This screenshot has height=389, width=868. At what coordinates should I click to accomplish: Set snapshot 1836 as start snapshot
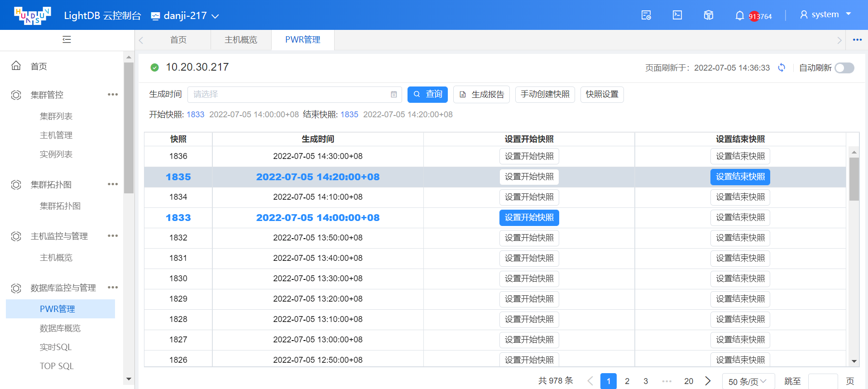tap(529, 156)
